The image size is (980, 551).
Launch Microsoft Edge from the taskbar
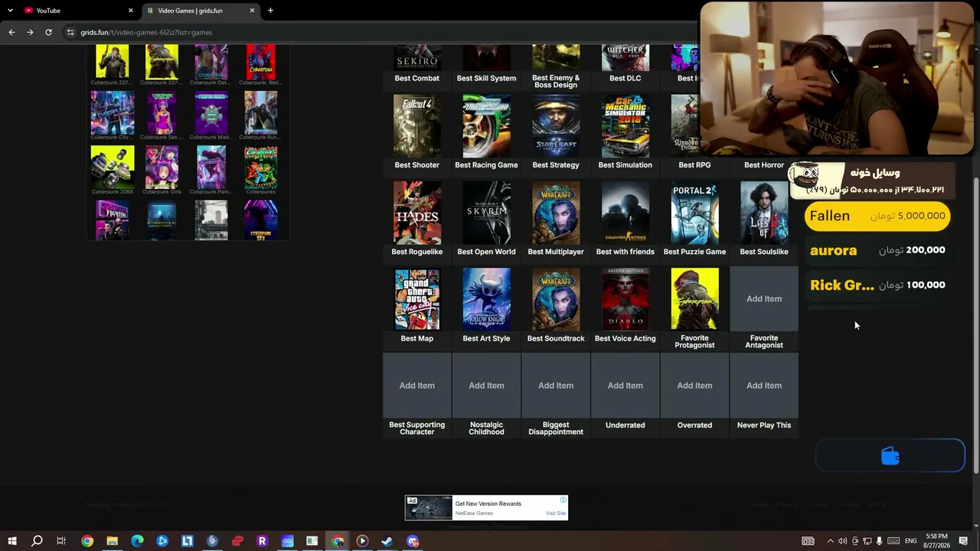(x=137, y=541)
